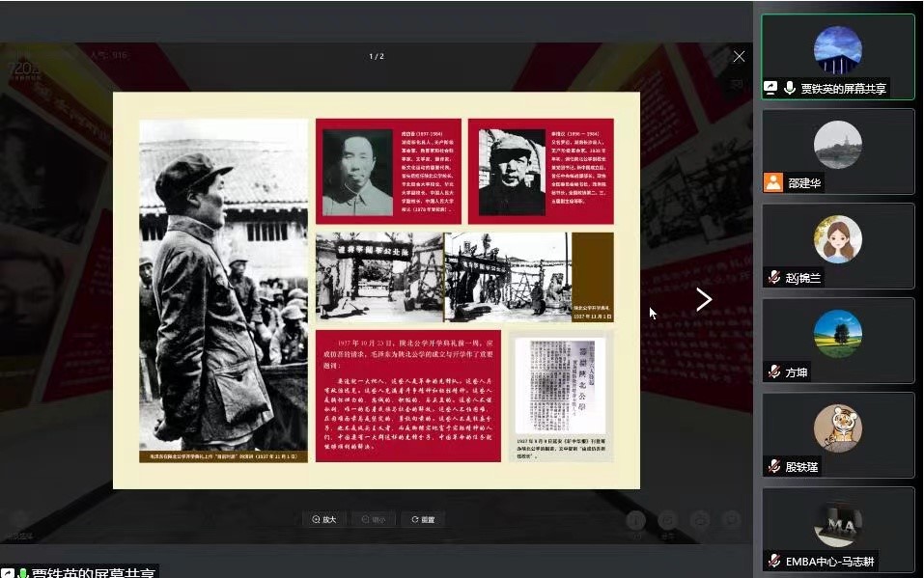Click the 1/2 page indicator
Image resolution: width=924 pixels, height=578 pixels.
click(x=377, y=57)
